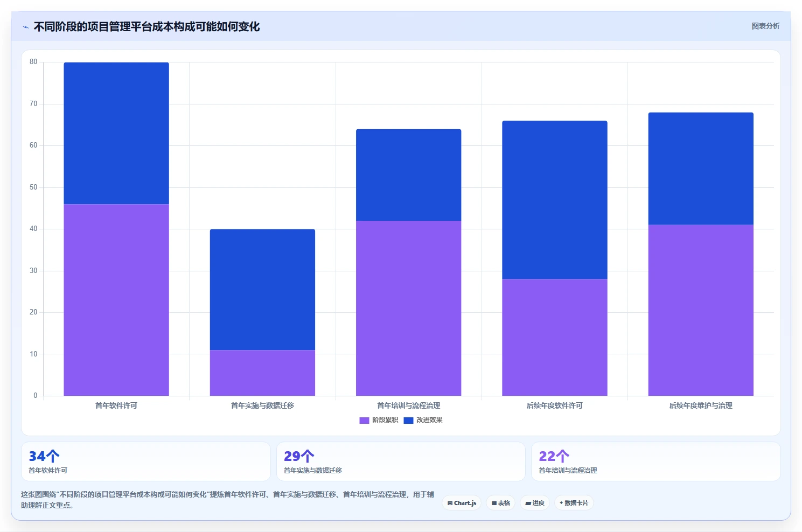Click blue bar segment for 后续年度维护与治理
The image size is (802, 532).
coord(701,169)
